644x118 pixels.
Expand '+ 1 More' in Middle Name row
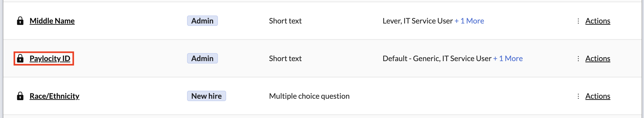coord(469,21)
